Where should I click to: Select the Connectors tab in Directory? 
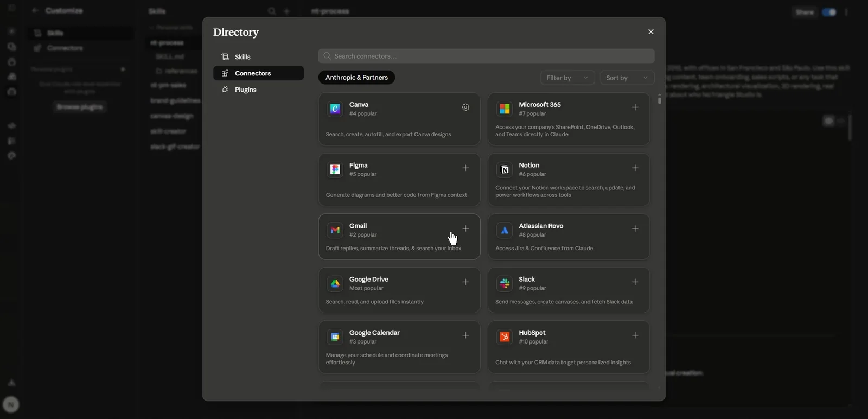pos(258,73)
